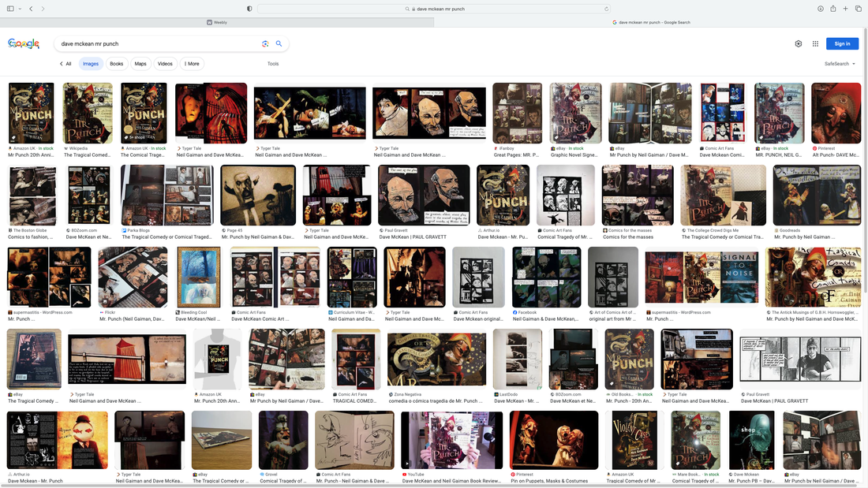The width and height of the screenshot is (868, 488).
Task: Go back to the previous page
Action: 31,9
